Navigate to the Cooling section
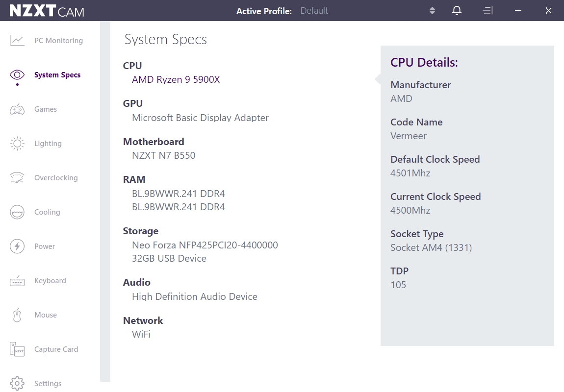The image size is (564, 392). [47, 212]
